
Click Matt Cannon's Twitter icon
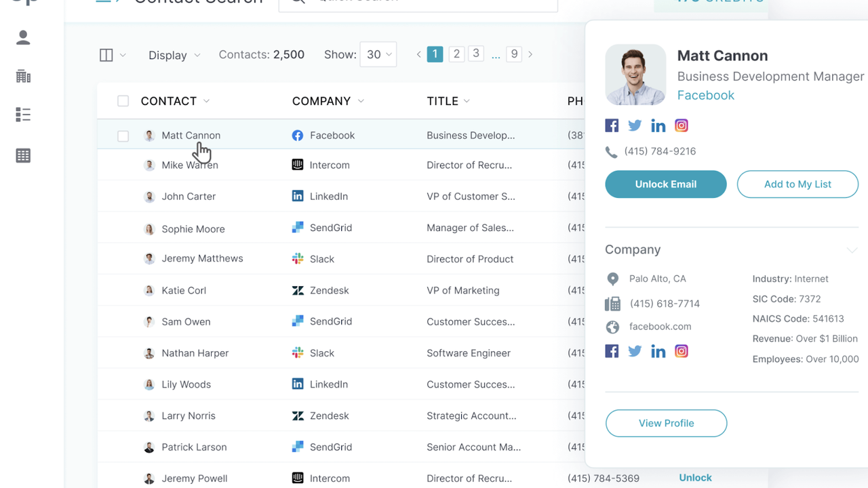635,125
